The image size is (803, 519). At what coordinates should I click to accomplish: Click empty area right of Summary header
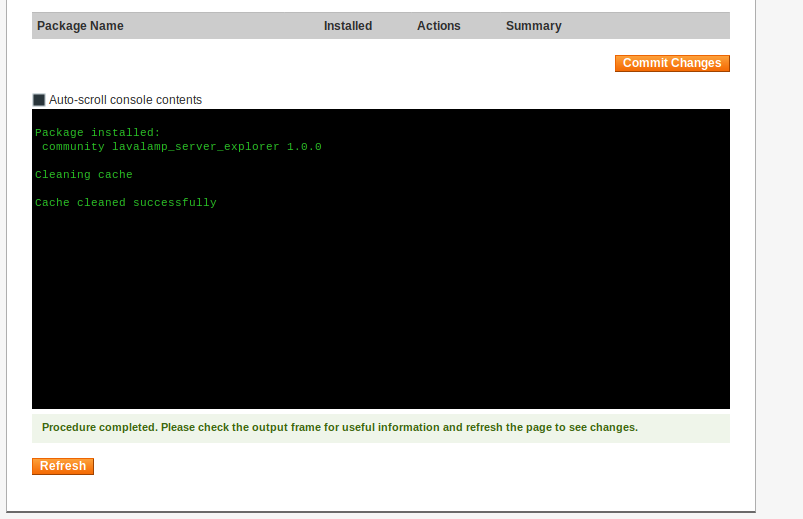pos(650,26)
